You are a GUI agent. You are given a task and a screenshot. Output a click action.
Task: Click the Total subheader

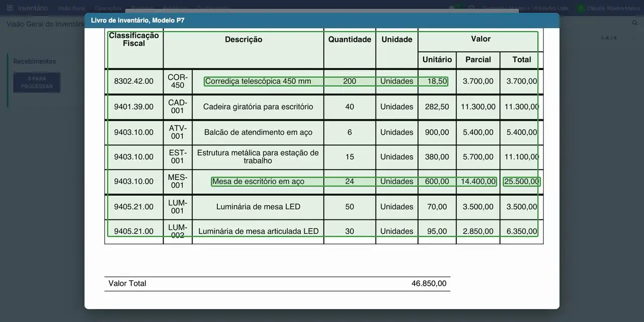[x=522, y=59]
